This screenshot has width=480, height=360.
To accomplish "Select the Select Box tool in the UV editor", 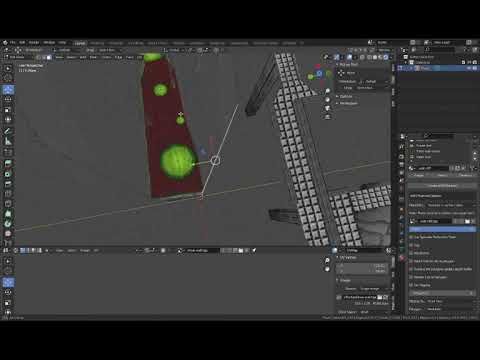I will 8,261.
